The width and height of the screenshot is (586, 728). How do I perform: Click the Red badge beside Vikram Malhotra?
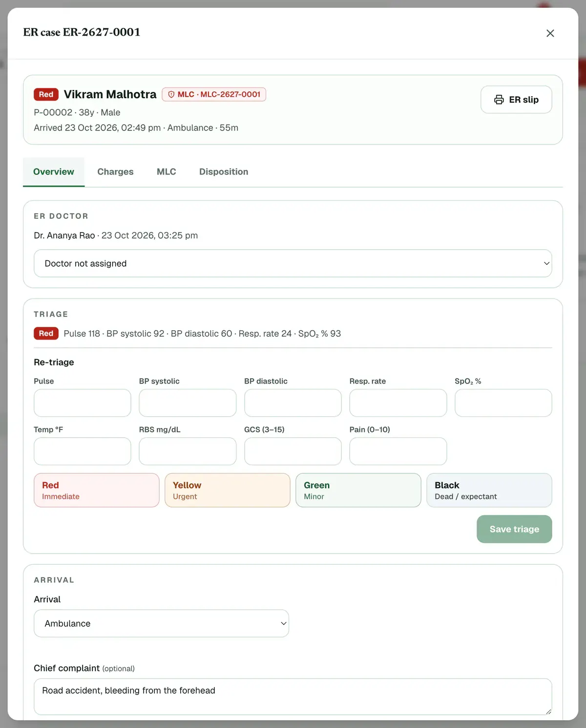tap(46, 94)
